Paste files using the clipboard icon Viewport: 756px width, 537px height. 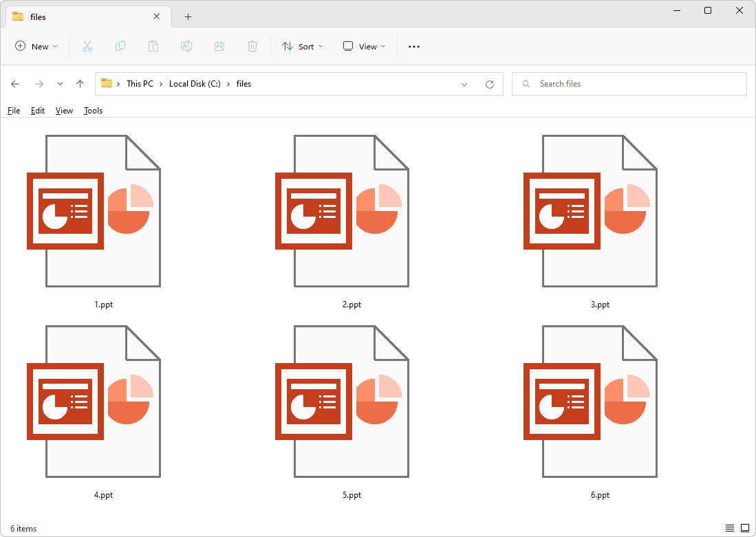point(153,46)
